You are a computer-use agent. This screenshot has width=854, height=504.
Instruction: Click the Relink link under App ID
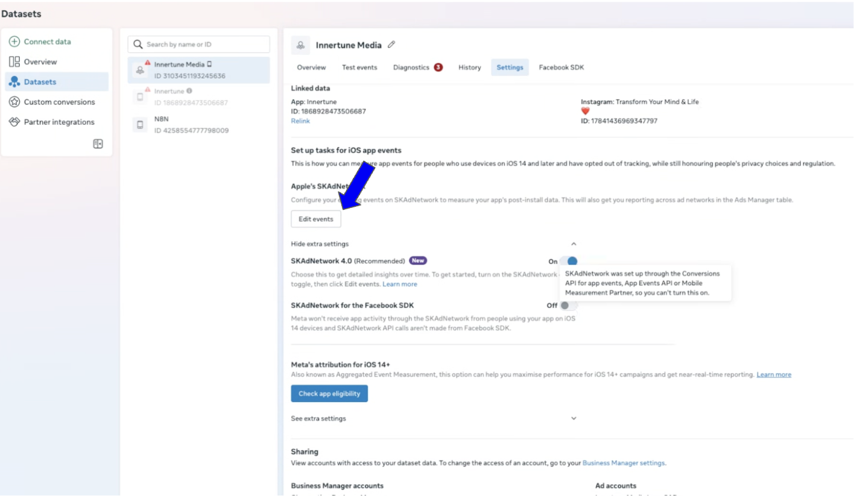(300, 121)
